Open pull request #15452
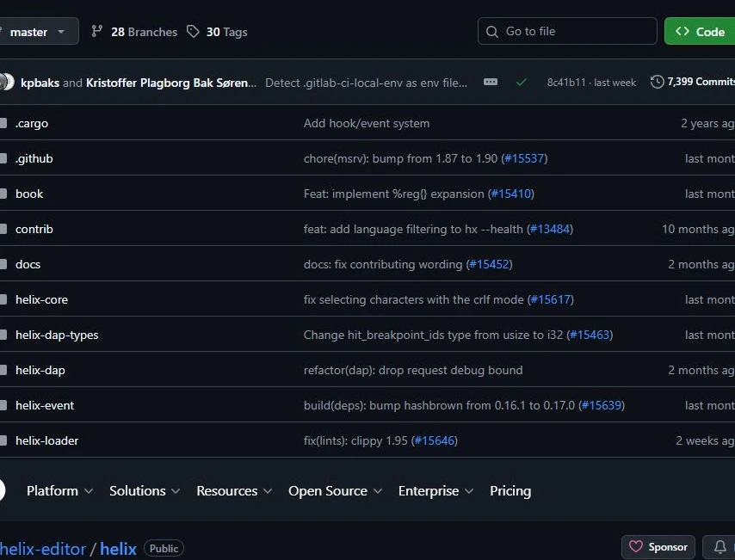 490,264
